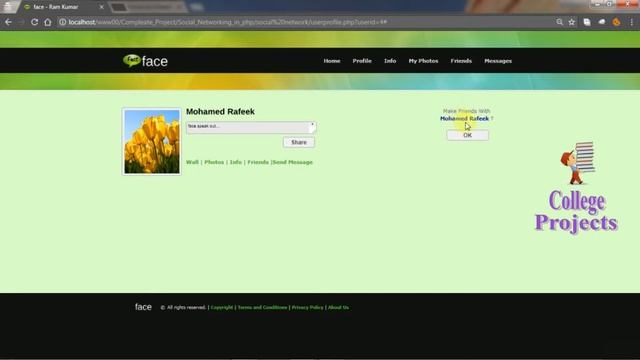Open the Wall link under profile
This screenshot has width=640, height=360.
192,162
